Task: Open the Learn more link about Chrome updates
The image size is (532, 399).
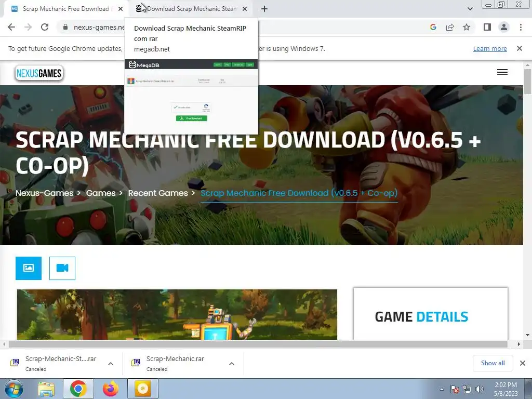Action: coord(490,48)
